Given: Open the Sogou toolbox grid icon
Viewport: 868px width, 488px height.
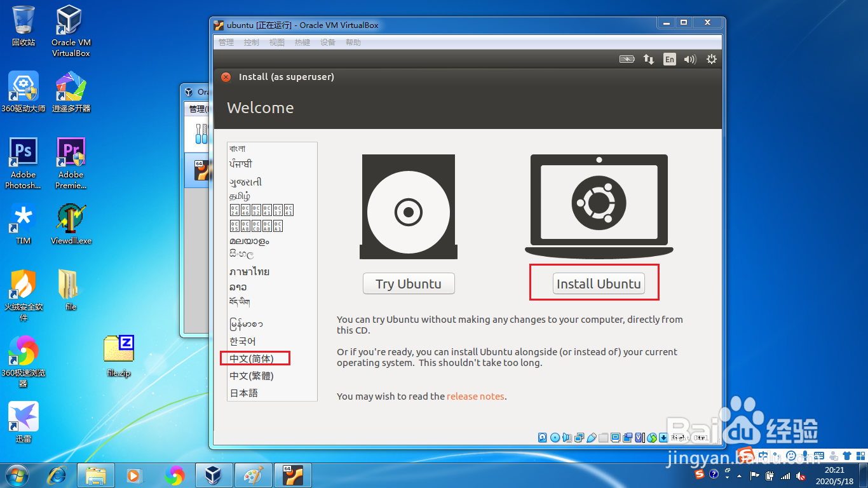Looking at the screenshot, I should click(x=860, y=456).
